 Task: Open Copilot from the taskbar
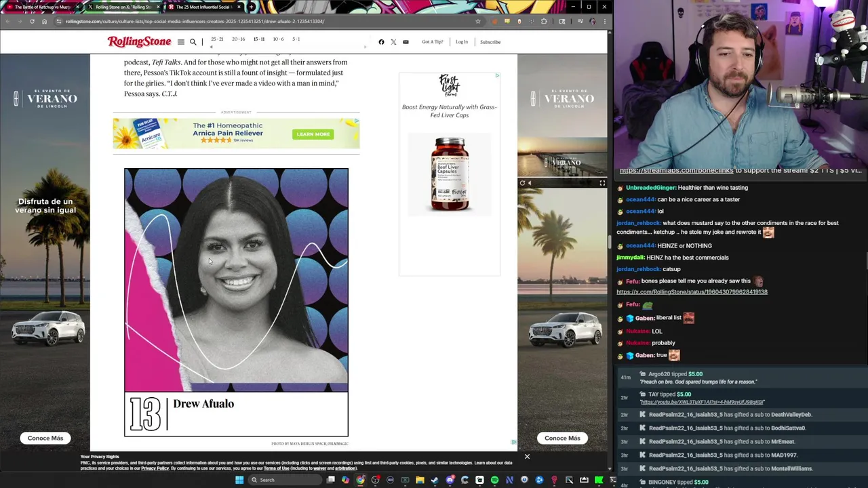coord(345,480)
